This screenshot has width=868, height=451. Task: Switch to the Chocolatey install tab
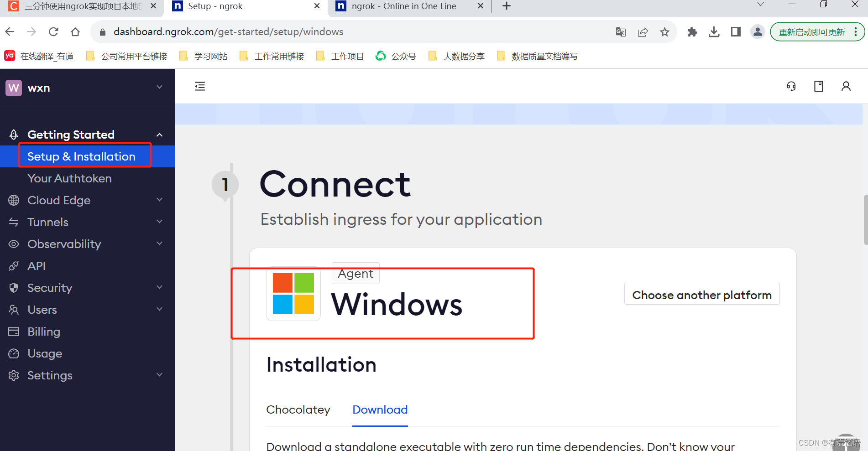coord(298,410)
